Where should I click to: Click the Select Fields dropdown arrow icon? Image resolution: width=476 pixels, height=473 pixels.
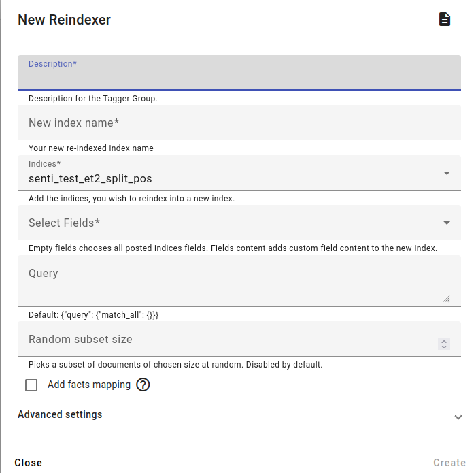coord(447,223)
